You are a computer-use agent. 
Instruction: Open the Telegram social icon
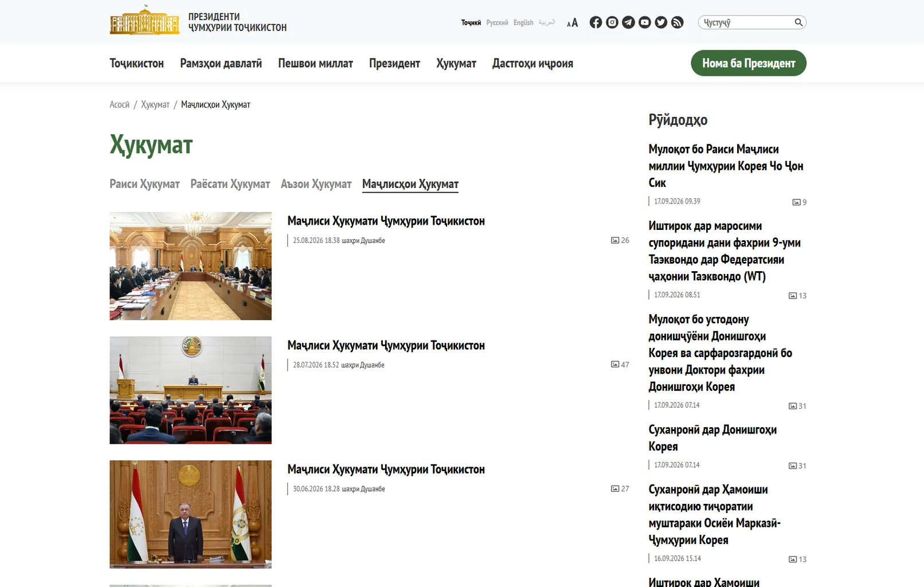click(x=628, y=22)
